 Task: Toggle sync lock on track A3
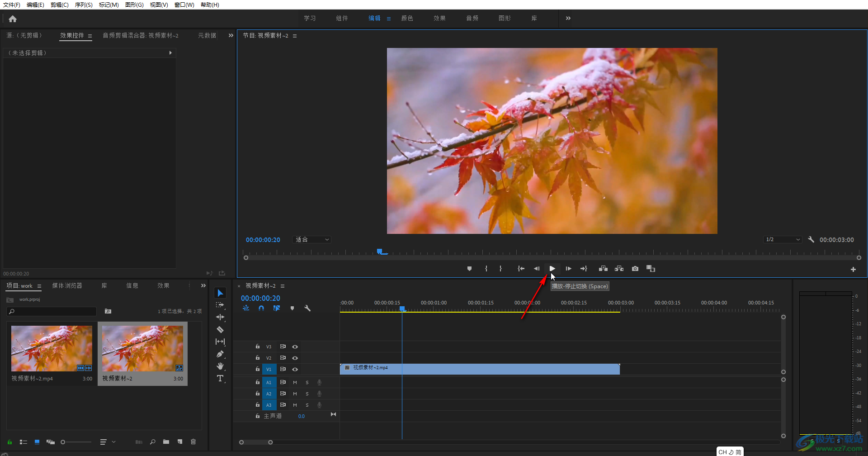(x=283, y=405)
